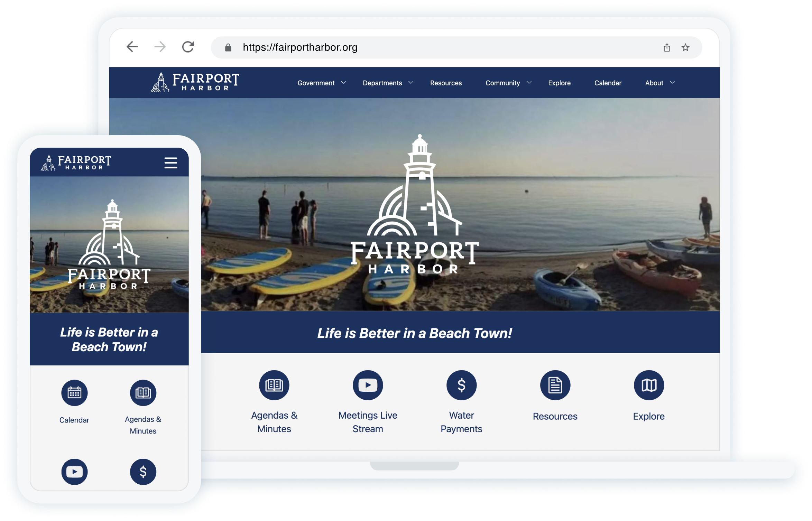This screenshot has width=812, height=521.
Task: Click the desktop Water Payments dollar icon
Action: point(462,385)
